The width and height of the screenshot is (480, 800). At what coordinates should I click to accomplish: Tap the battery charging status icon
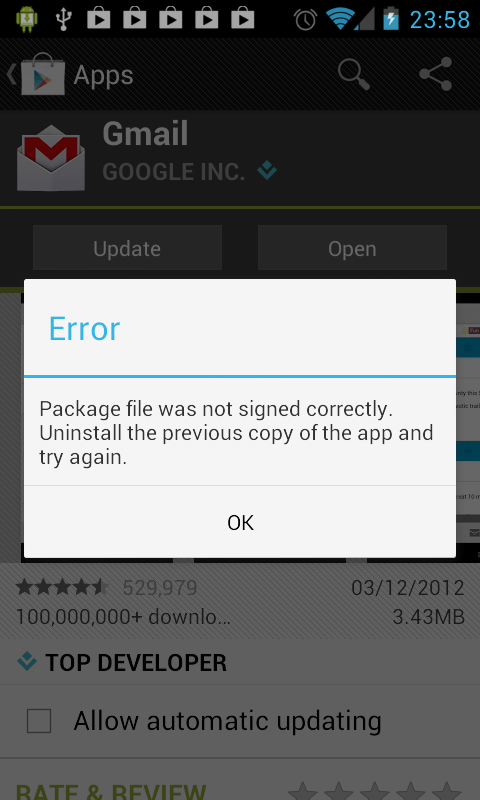[391, 18]
